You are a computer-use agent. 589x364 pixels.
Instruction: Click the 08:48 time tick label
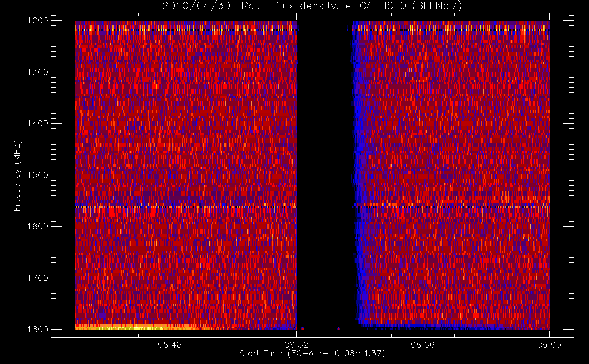coord(170,345)
